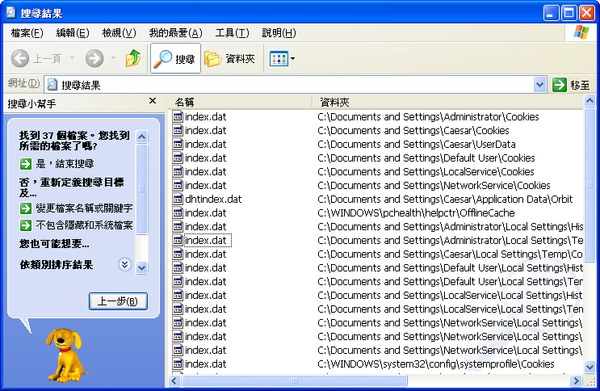Show the 資料夾 folders pane

coord(230,59)
